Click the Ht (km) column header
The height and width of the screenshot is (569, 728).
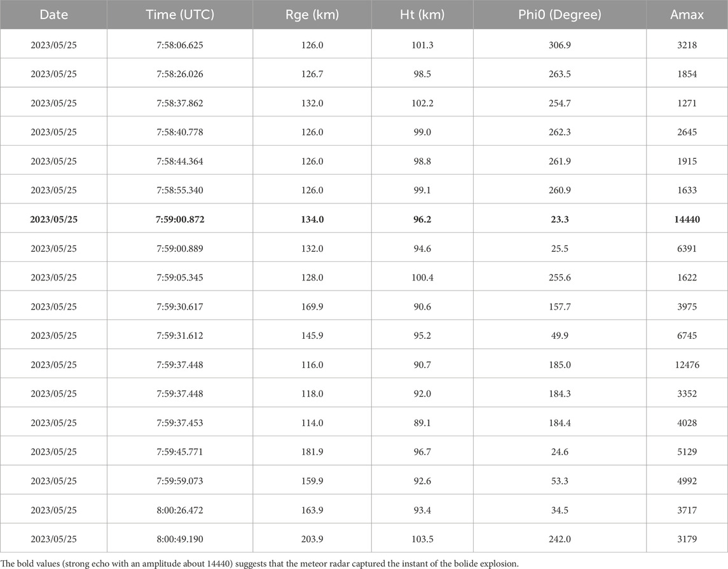[422, 14]
